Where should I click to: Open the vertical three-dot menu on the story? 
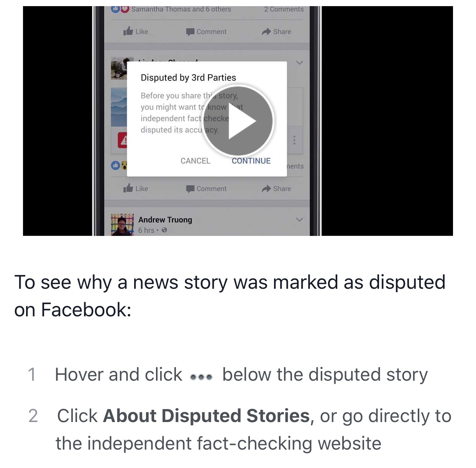[x=294, y=140]
